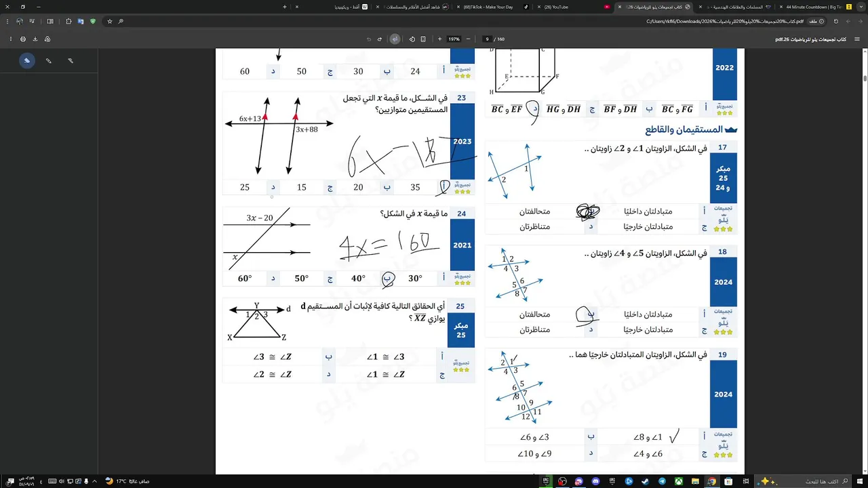Open Xbox app from taskbar

coord(679,481)
